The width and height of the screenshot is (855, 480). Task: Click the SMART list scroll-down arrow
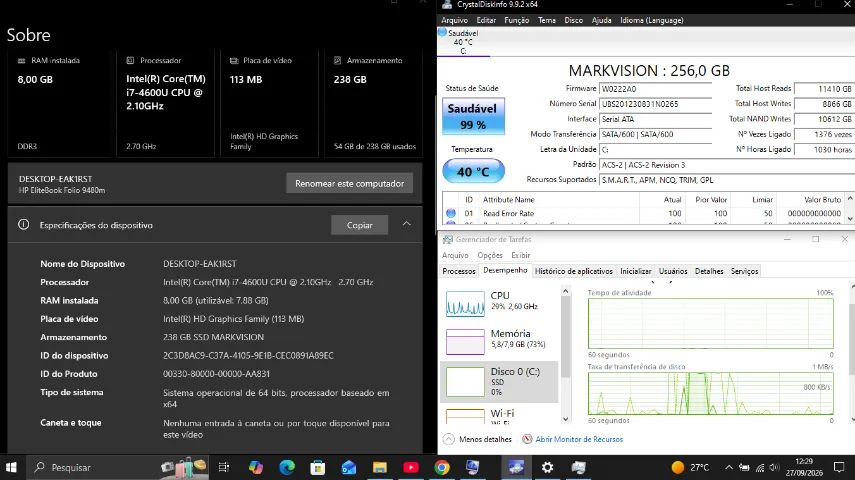click(850, 219)
